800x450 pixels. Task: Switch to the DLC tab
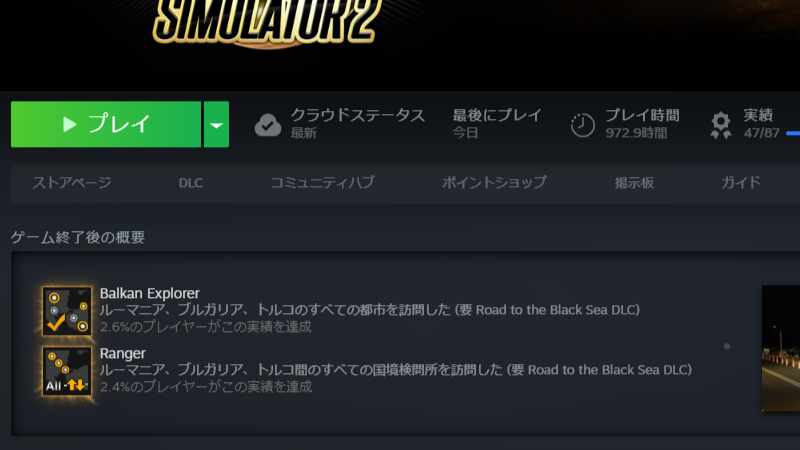point(191,183)
